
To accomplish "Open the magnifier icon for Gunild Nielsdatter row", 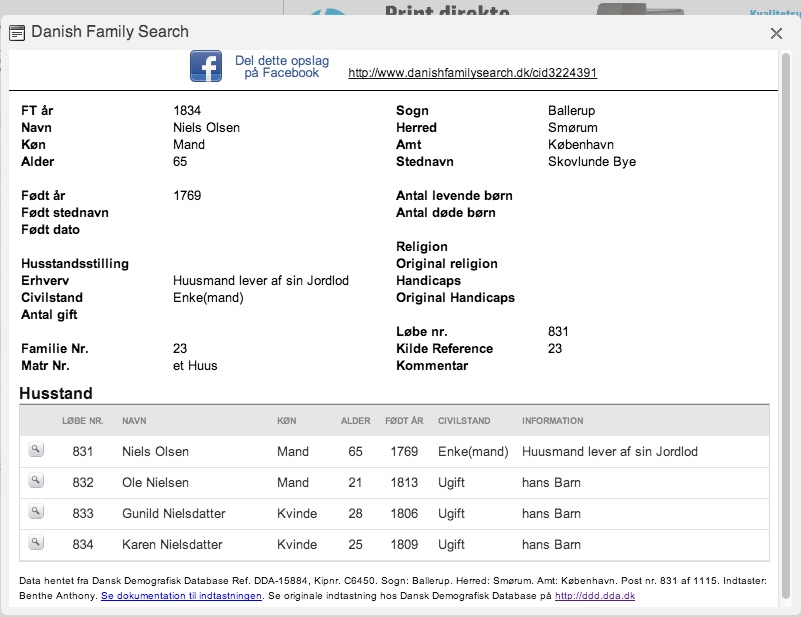I will [36, 512].
